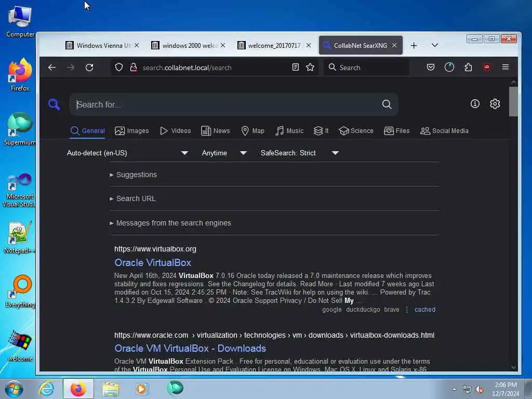Click the page vertical scrollbar thumb
Screen dimensions: 532x399
coord(513,101)
